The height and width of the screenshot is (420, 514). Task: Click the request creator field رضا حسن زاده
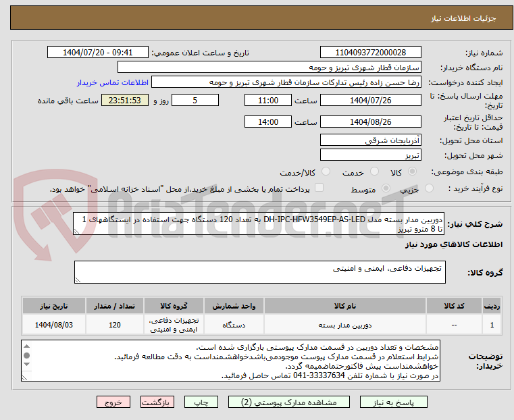pos(286,82)
